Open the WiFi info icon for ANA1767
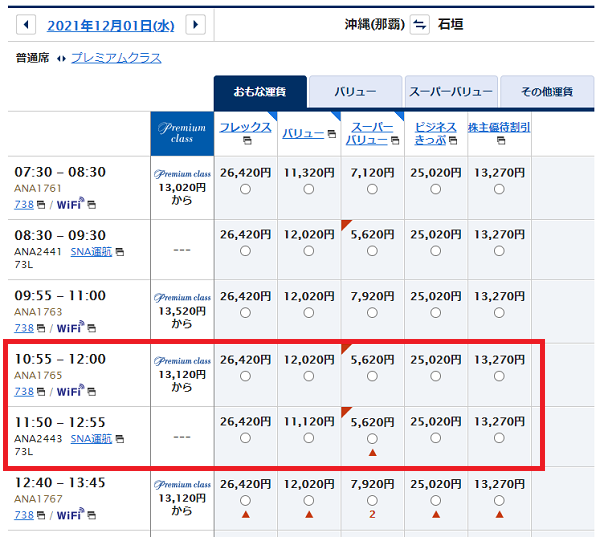 pos(91,516)
